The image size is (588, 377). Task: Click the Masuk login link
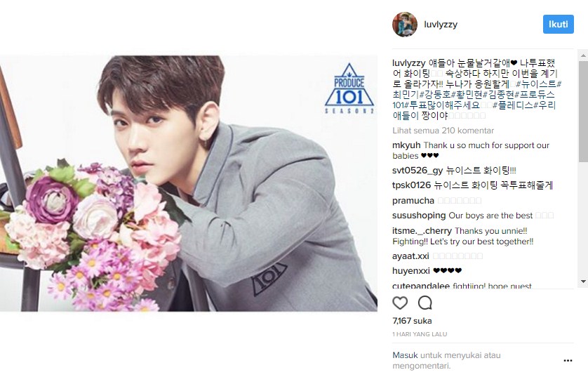click(405, 355)
